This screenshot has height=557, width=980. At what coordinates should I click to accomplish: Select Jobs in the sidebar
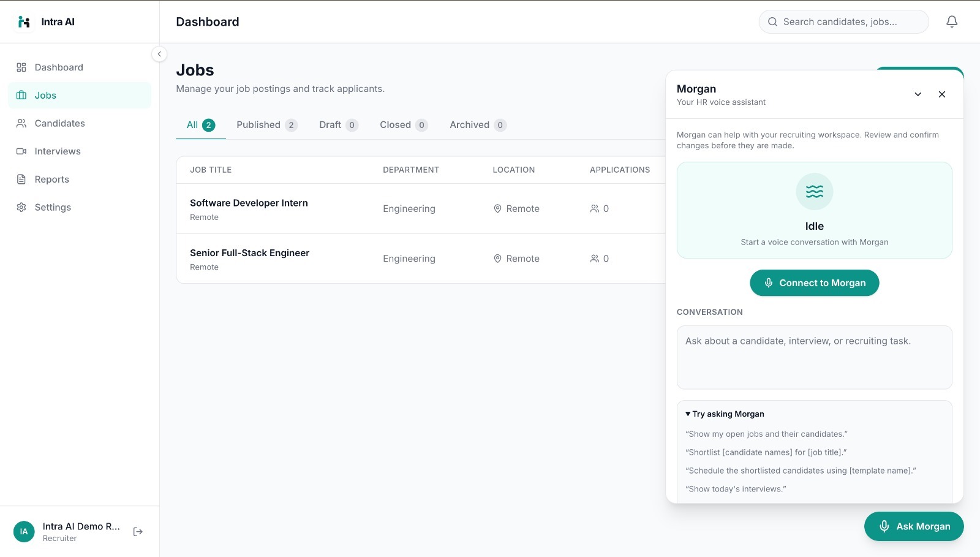click(80, 96)
